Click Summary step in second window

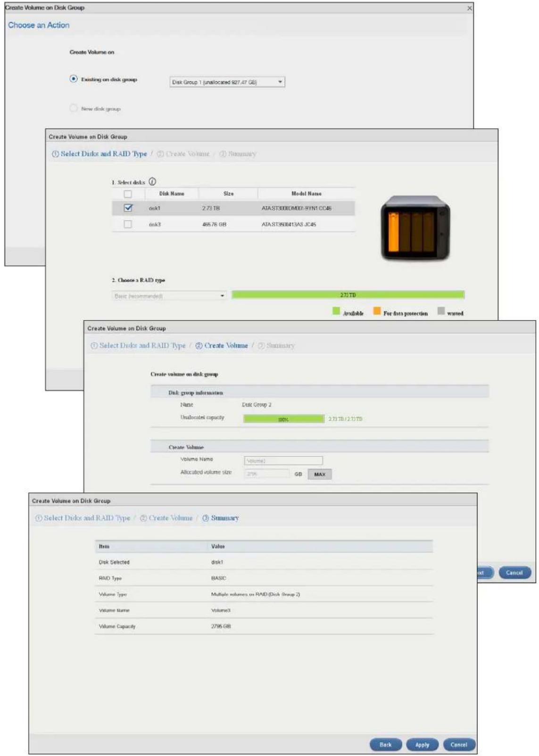(238, 154)
